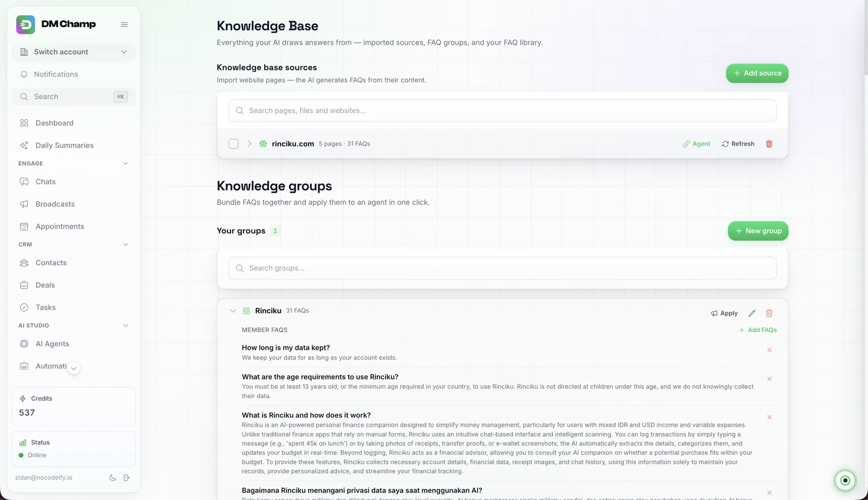Collapse the AI STUDIO sidebar section
The height and width of the screenshot is (500, 868).
coord(126,326)
